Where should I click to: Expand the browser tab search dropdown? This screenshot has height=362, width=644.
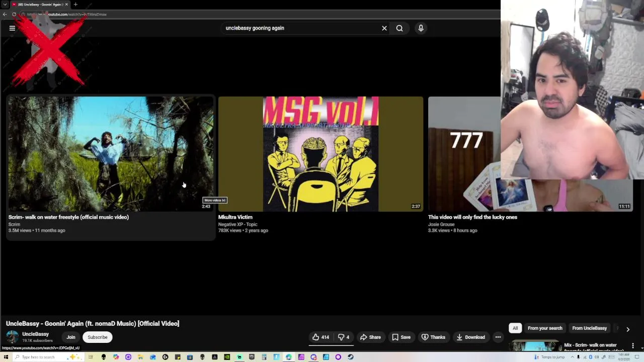click(x=5, y=5)
